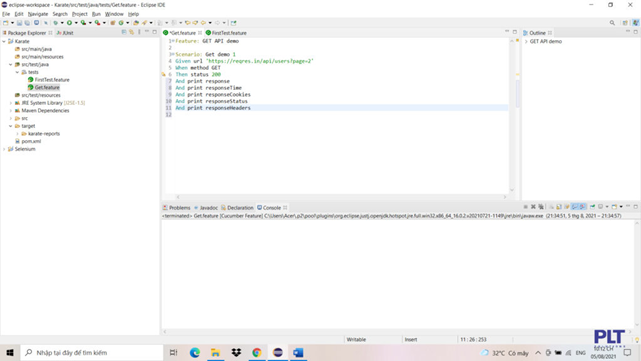Click the Terminate console icon

(x=525, y=207)
